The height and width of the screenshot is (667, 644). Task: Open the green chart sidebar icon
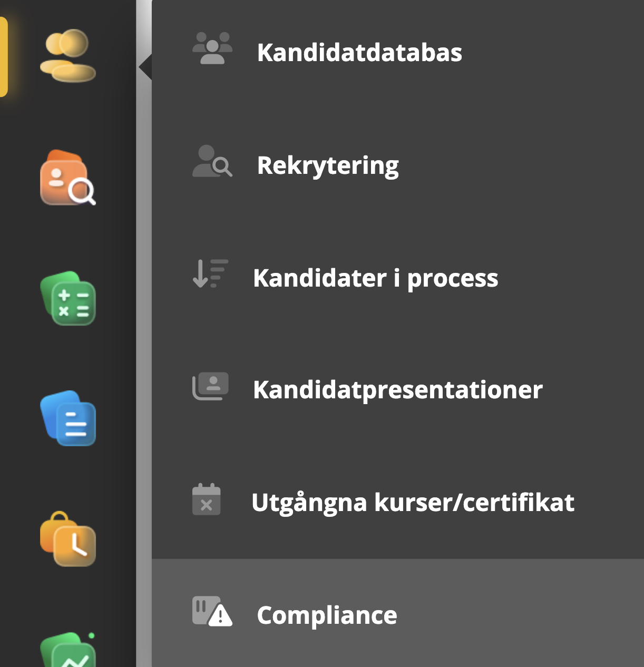(x=69, y=651)
